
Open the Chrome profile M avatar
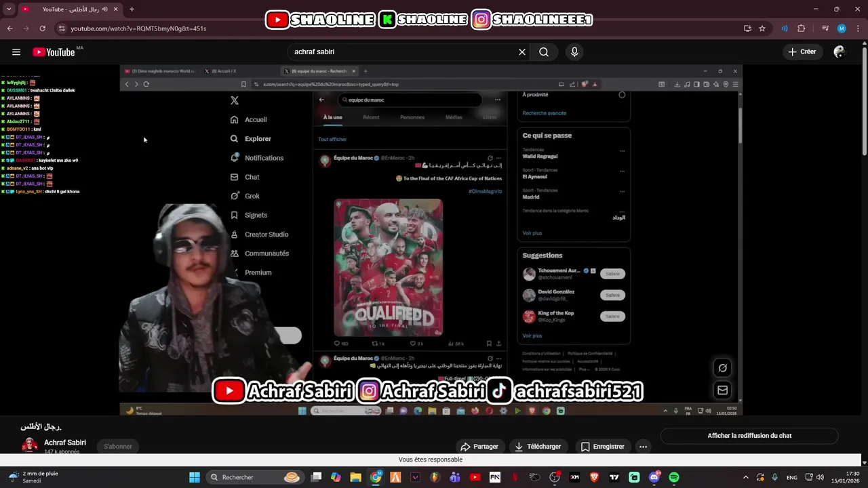[x=842, y=28]
